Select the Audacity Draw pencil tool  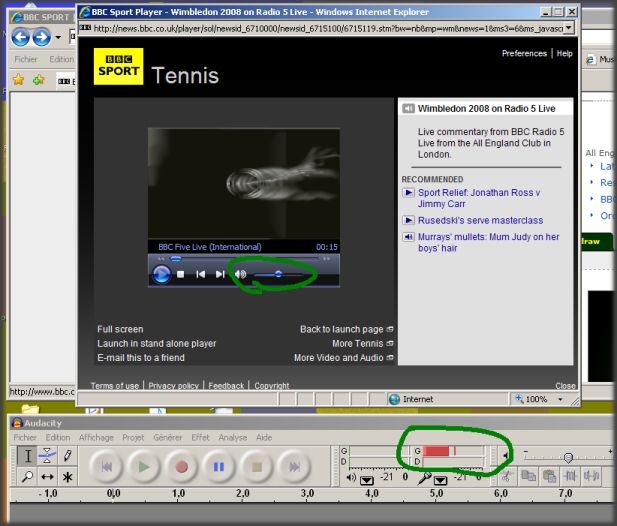point(67,456)
